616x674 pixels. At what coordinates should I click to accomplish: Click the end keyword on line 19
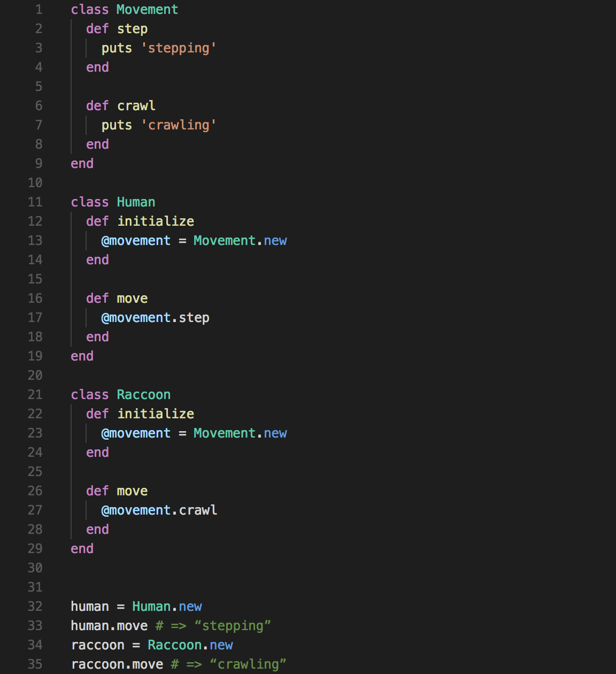(x=82, y=356)
